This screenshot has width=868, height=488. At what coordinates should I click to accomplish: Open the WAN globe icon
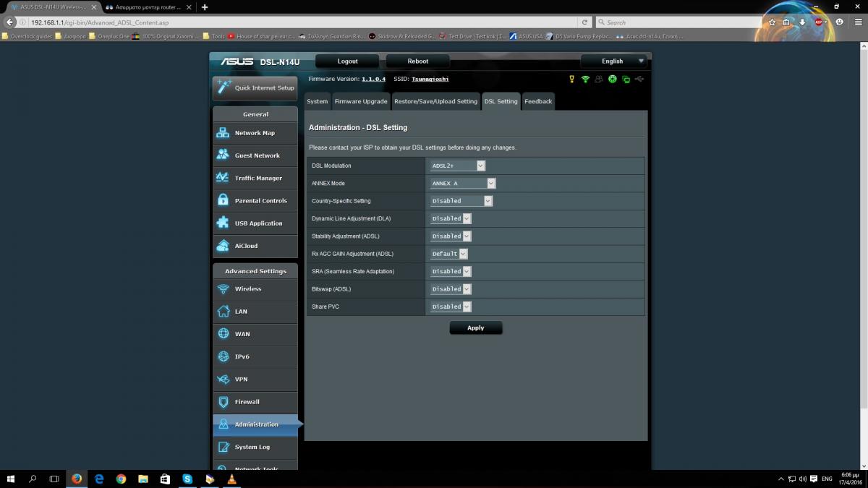coord(223,334)
